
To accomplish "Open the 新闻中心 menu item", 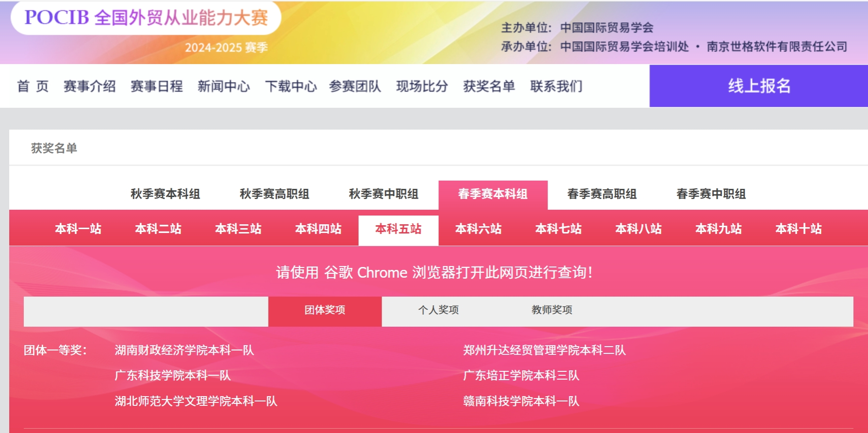I will coord(223,86).
